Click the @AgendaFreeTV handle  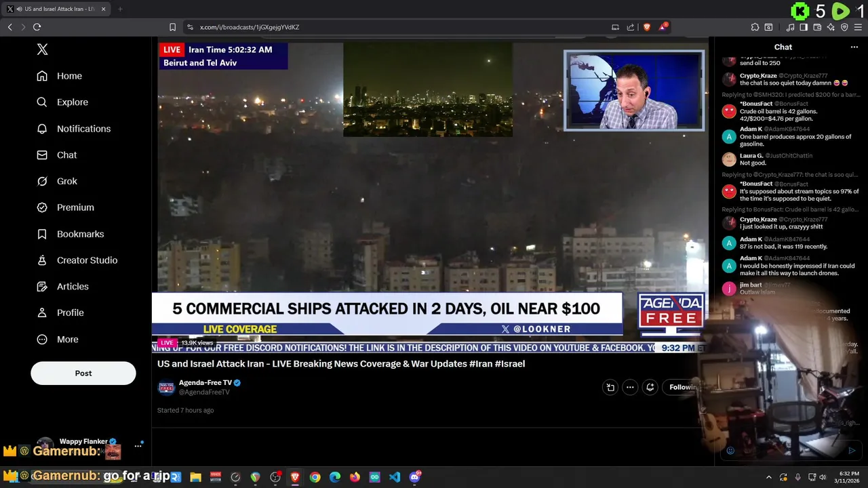coord(204,392)
